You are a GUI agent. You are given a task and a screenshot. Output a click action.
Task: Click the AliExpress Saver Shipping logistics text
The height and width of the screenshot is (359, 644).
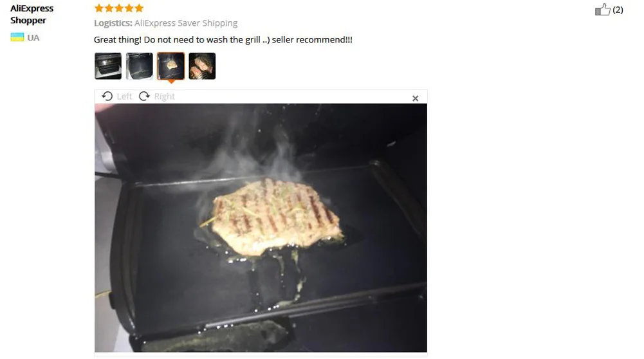point(186,23)
